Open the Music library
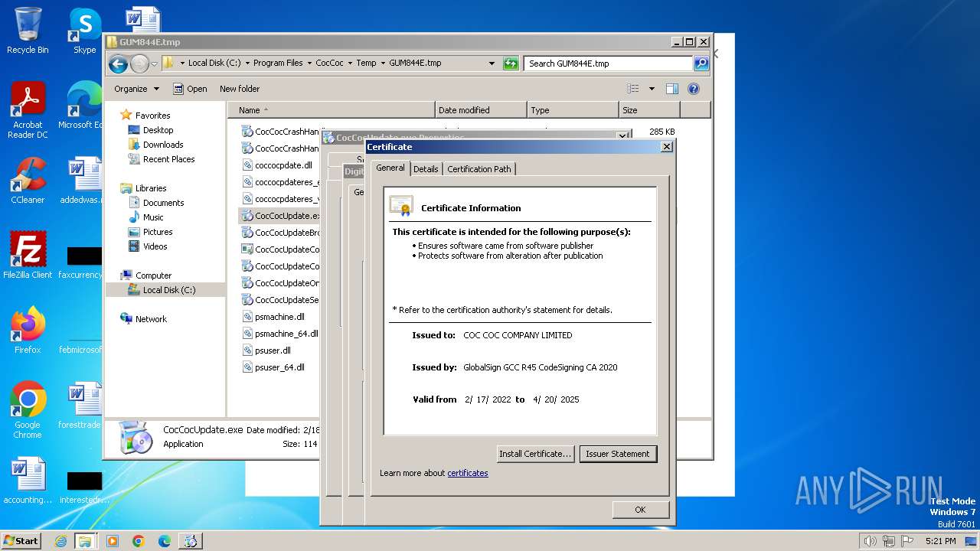 click(153, 217)
